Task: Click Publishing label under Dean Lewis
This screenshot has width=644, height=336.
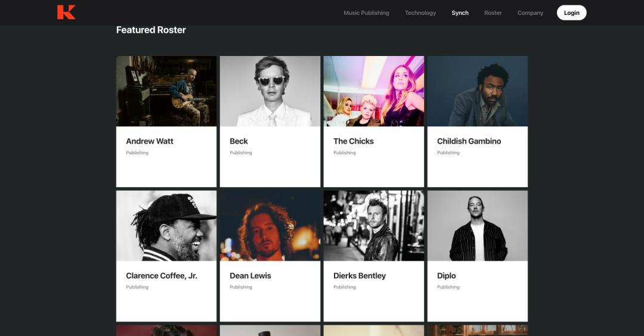Action: pyautogui.click(x=241, y=287)
